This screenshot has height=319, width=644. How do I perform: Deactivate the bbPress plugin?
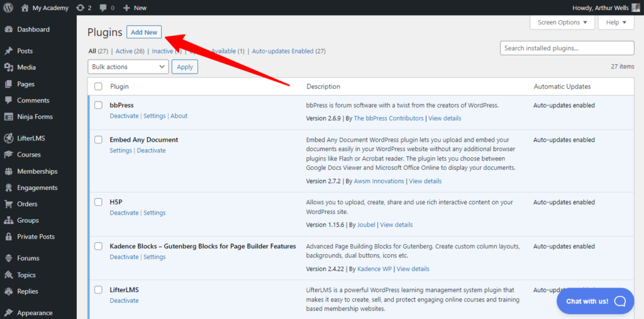(x=124, y=116)
